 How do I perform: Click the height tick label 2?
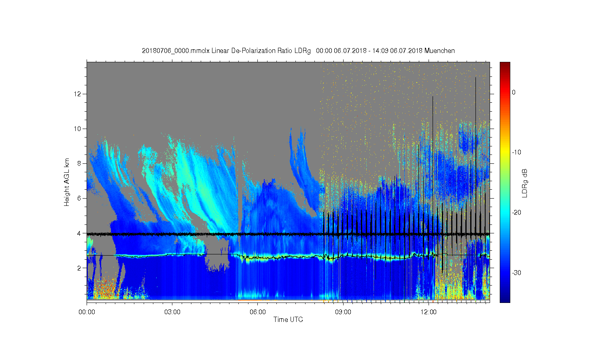79,268
